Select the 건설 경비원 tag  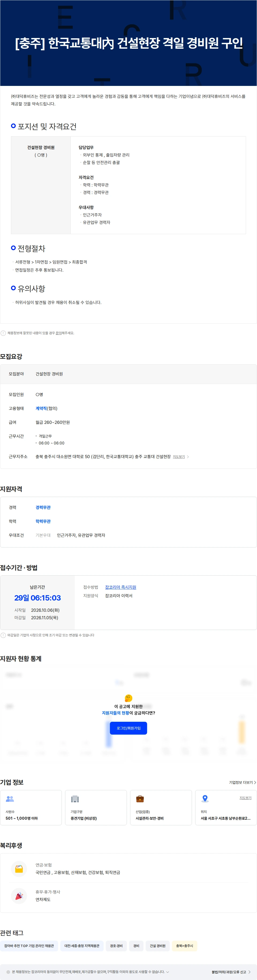[157, 946]
